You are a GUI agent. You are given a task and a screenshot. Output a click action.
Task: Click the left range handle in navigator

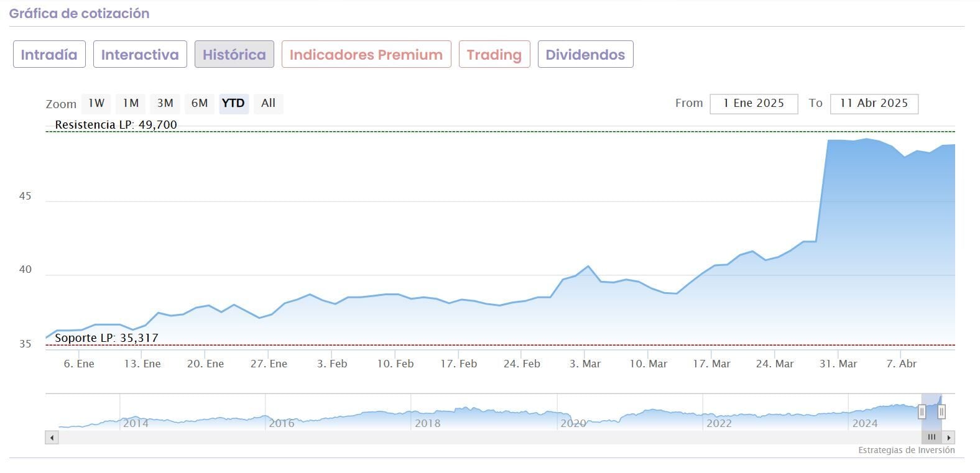(922, 411)
